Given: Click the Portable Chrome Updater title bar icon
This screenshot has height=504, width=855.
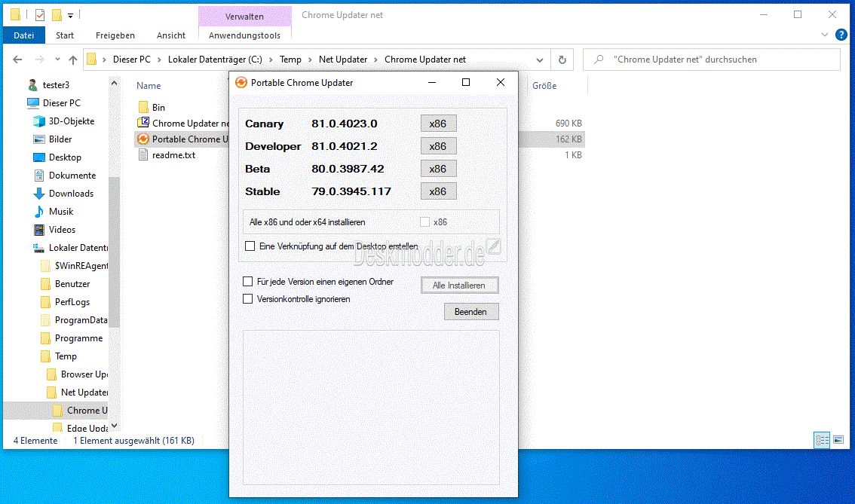Looking at the screenshot, I should click(x=241, y=83).
